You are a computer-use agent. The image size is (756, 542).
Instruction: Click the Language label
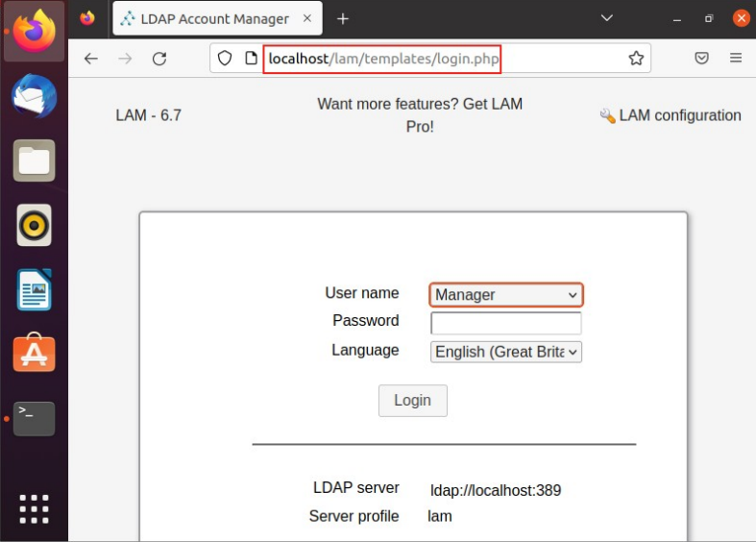365,350
